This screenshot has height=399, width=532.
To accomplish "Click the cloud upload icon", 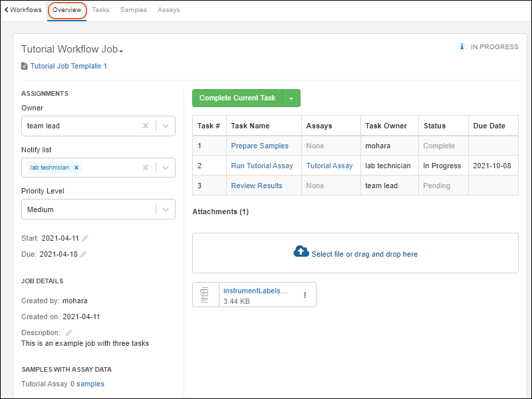I will pyautogui.click(x=301, y=251).
